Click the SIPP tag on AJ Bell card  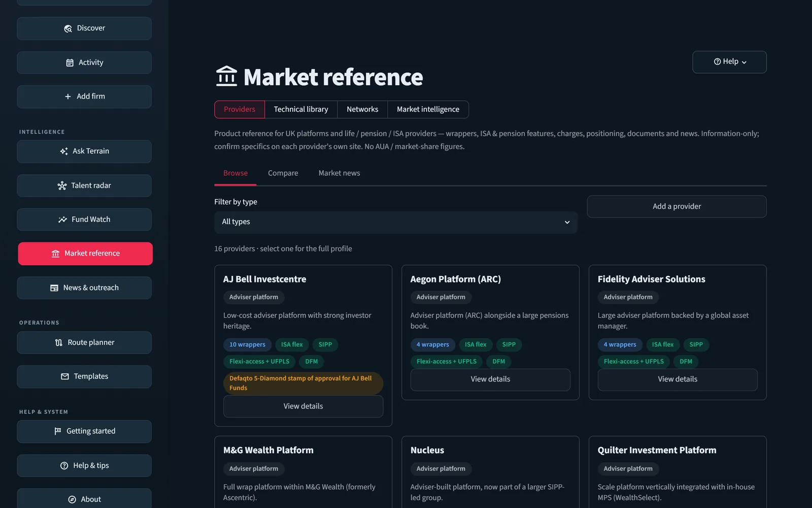[325, 344]
